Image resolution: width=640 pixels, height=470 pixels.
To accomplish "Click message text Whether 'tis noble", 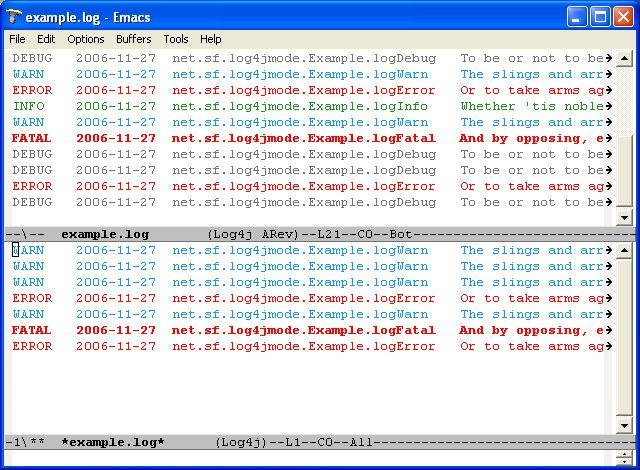I will (532, 106).
